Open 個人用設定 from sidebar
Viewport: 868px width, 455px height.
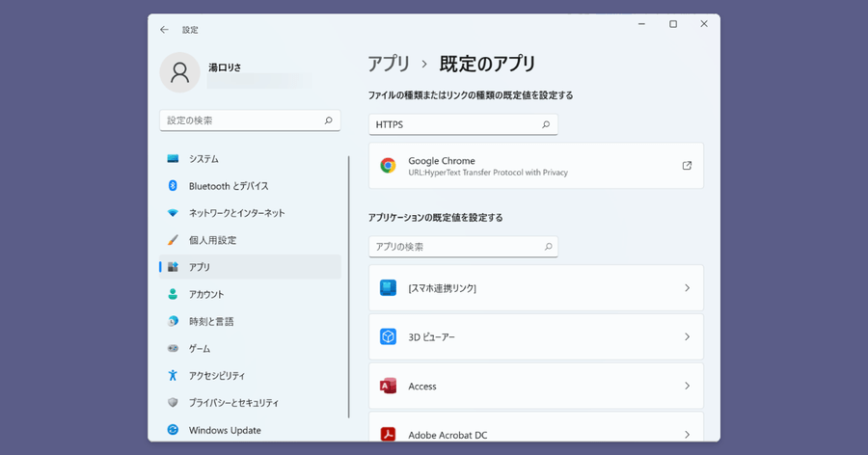pyautogui.click(x=212, y=240)
